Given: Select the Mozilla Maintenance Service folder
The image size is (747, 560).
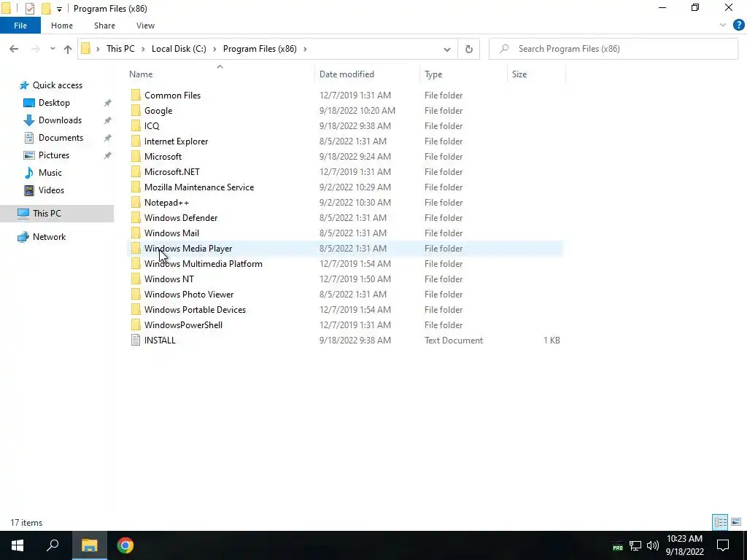Looking at the screenshot, I should coord(199,187).
